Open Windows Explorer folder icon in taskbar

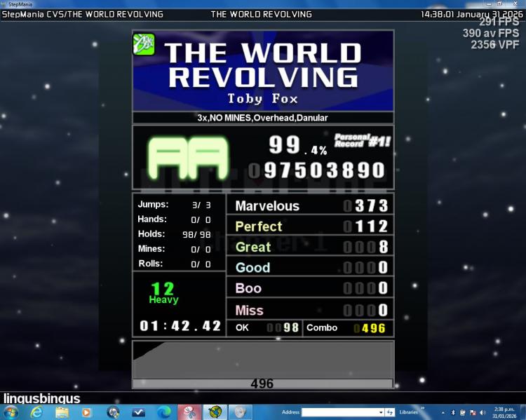coord(62,412)
